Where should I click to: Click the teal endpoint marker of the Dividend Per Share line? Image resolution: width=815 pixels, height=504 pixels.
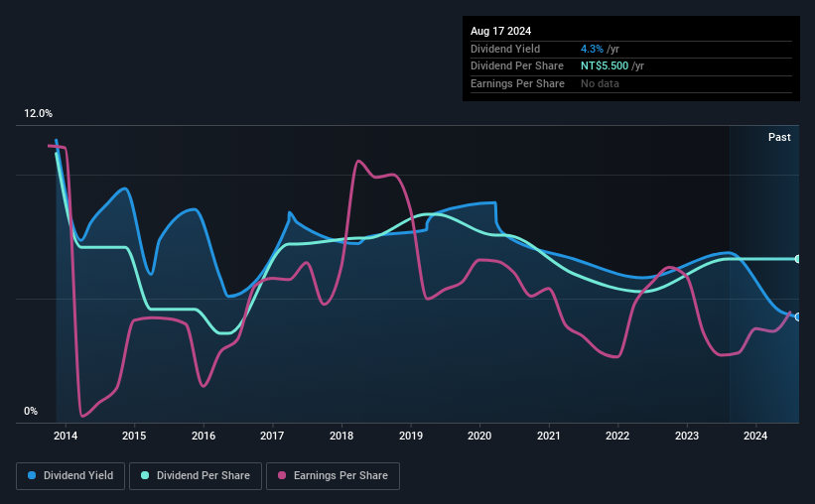(798, 259)
